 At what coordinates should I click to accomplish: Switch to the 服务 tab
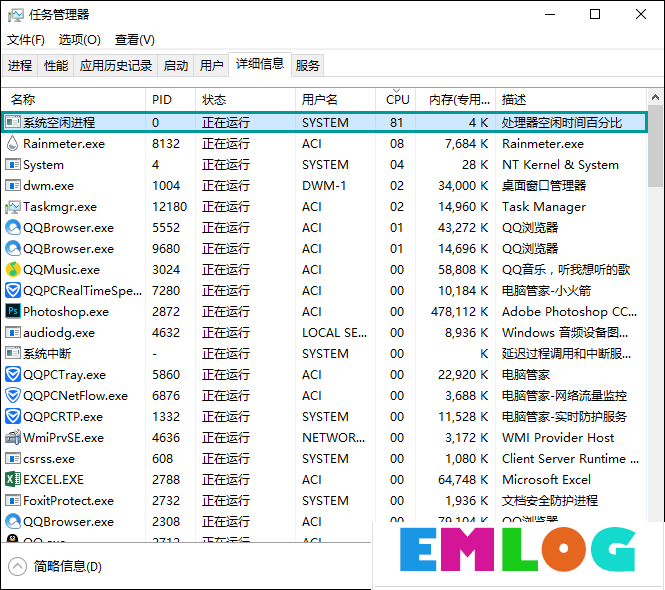click(x=307, y=66)
